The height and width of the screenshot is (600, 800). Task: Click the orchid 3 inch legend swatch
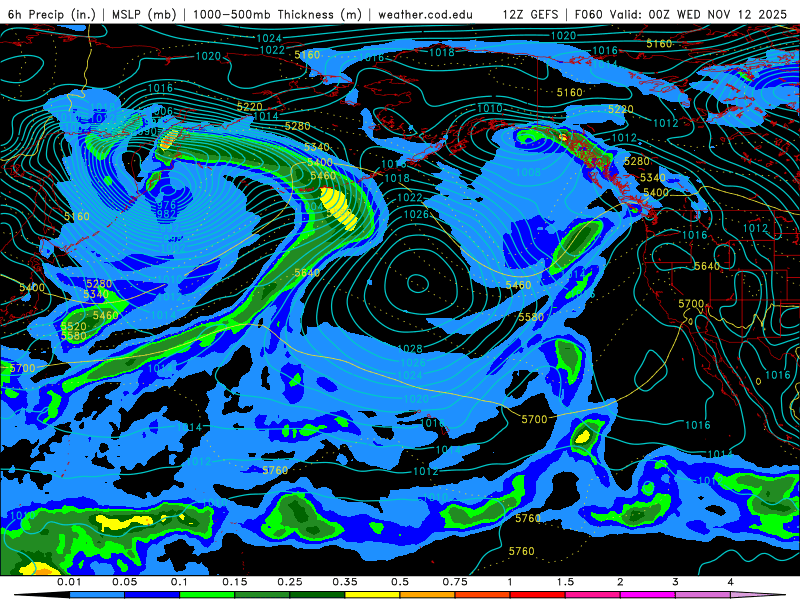(703, 595)
